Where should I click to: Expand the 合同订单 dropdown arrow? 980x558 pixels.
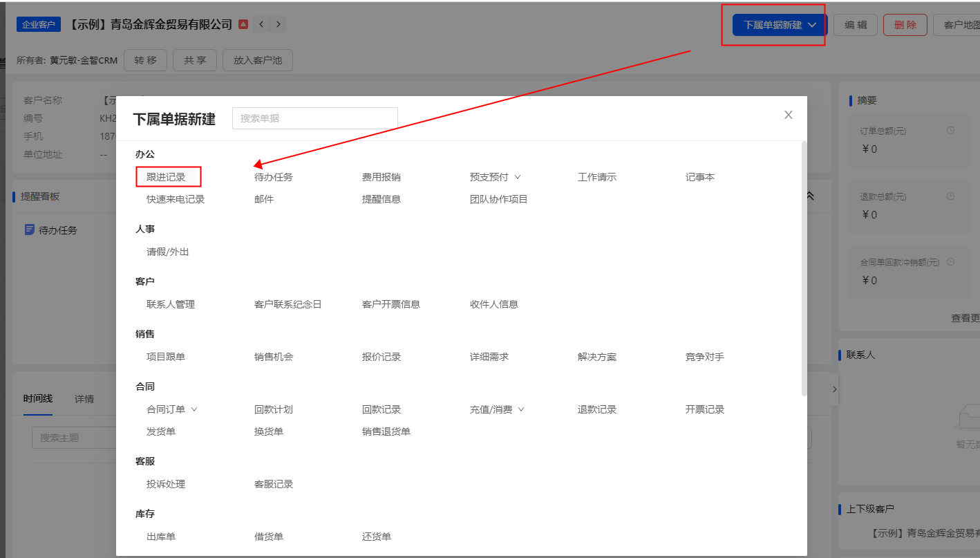click(x=194, y=409)
